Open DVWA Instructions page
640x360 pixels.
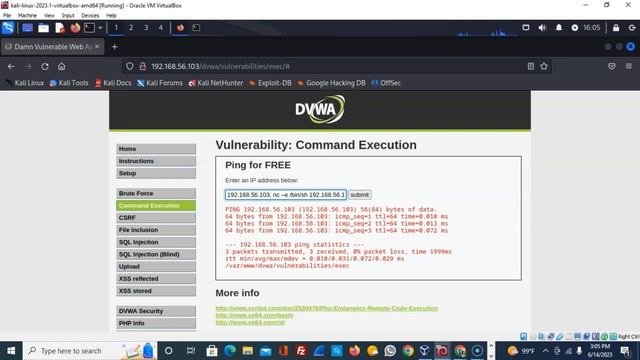156,161
